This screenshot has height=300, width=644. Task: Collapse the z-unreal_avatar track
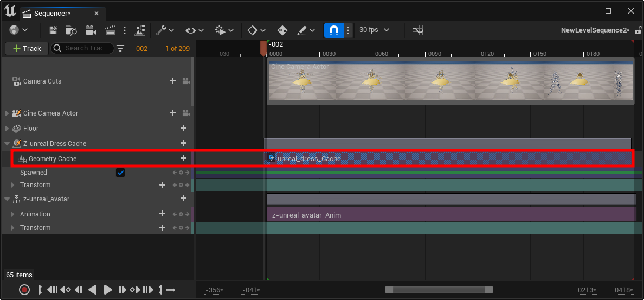[x=7, y=199]
